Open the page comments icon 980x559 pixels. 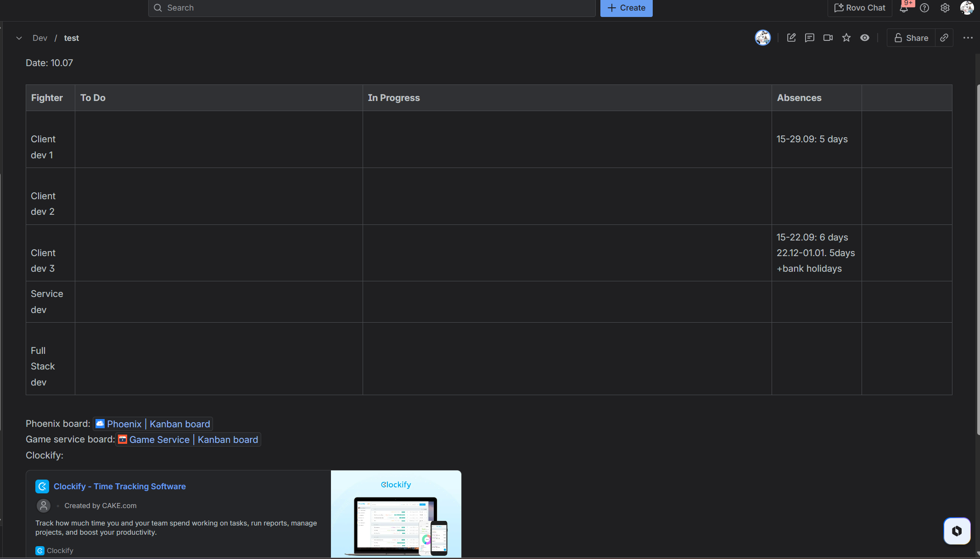[x=810, y=38]
